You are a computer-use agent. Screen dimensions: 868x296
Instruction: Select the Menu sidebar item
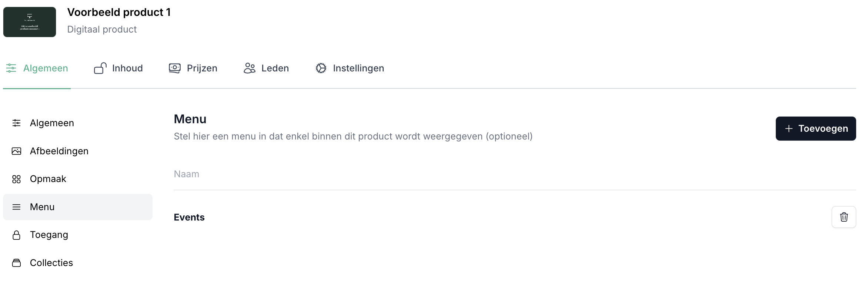[x=42, y=207]
